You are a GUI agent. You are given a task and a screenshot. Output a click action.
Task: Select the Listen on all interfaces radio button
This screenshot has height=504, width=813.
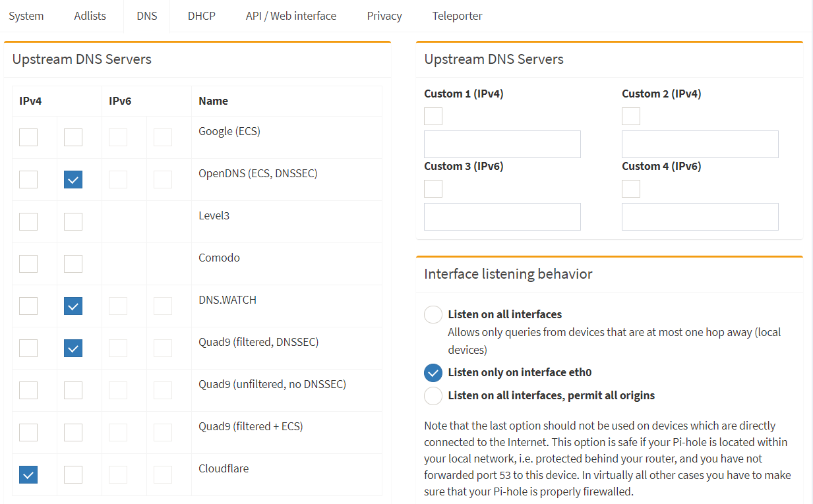coord(433,314)
